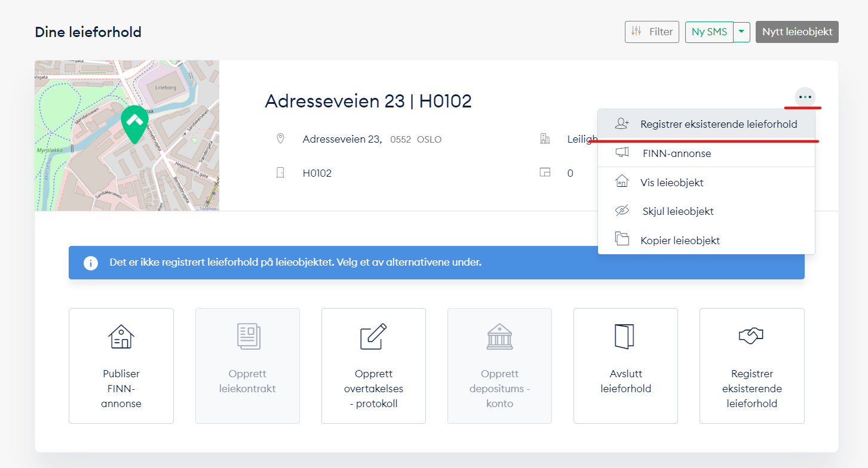The image size is (868, 468).
Task: Select Registrer eksisterende leieforhold menu item
Action: [718, 124]
